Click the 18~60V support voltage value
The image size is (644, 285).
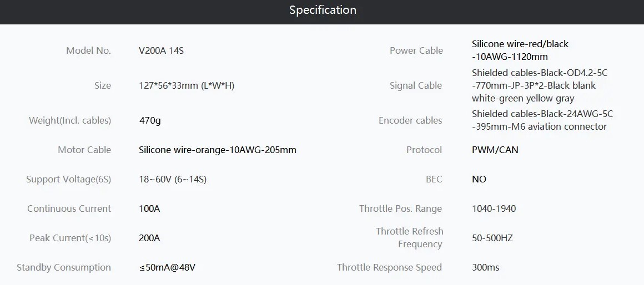tap(173, 180)
